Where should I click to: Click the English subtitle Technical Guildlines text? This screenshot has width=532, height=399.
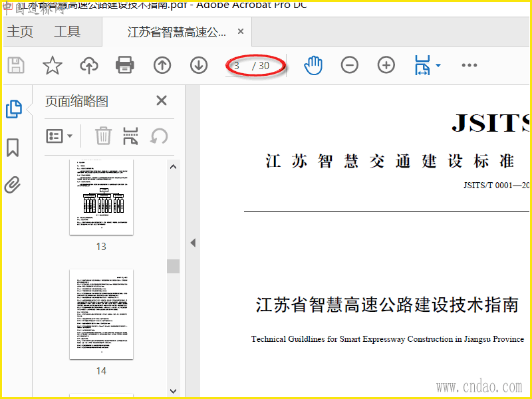388,339
